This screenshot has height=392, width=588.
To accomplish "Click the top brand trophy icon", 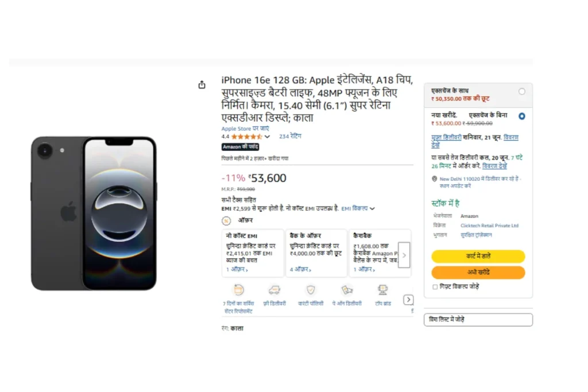I will point(382,290).
